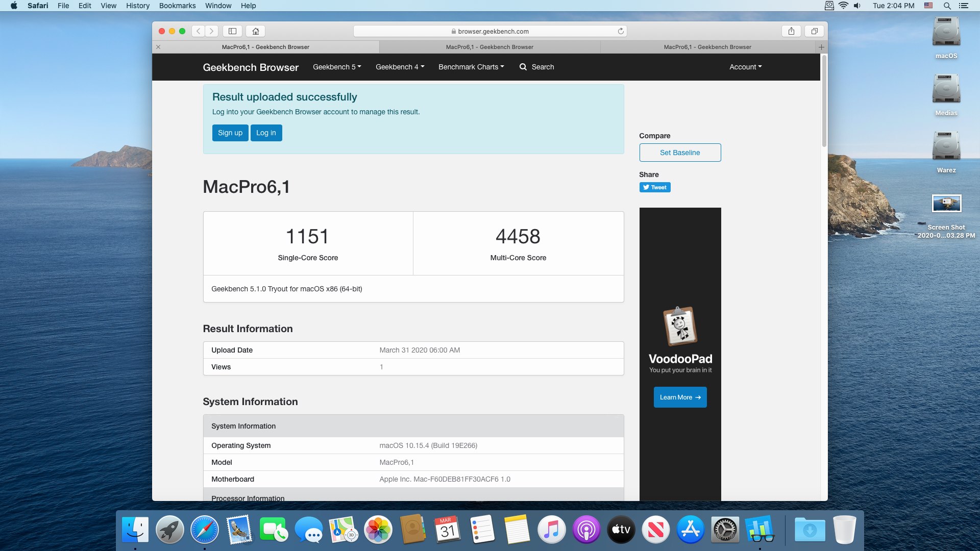This screenshot has height=551, width=980.
Task: Expand the Benchmark Charts dropdown
Action: [x=471, y=67]
